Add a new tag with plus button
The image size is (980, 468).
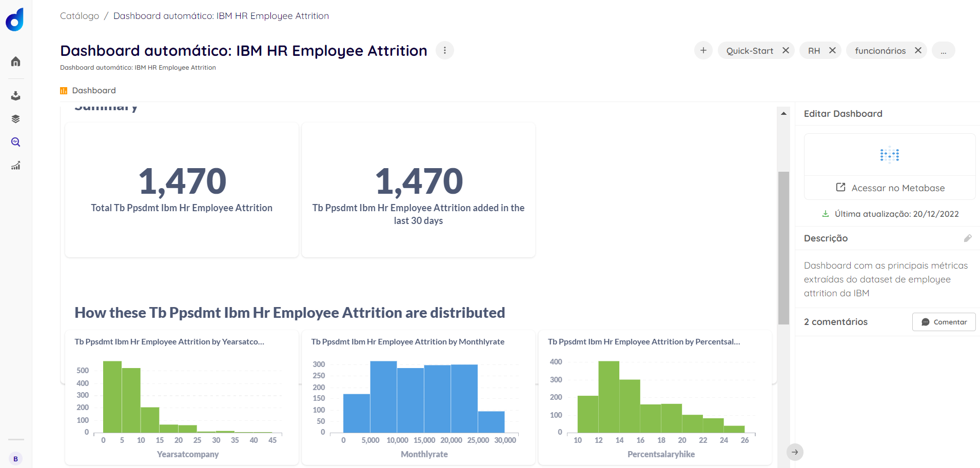coord(703,50)
